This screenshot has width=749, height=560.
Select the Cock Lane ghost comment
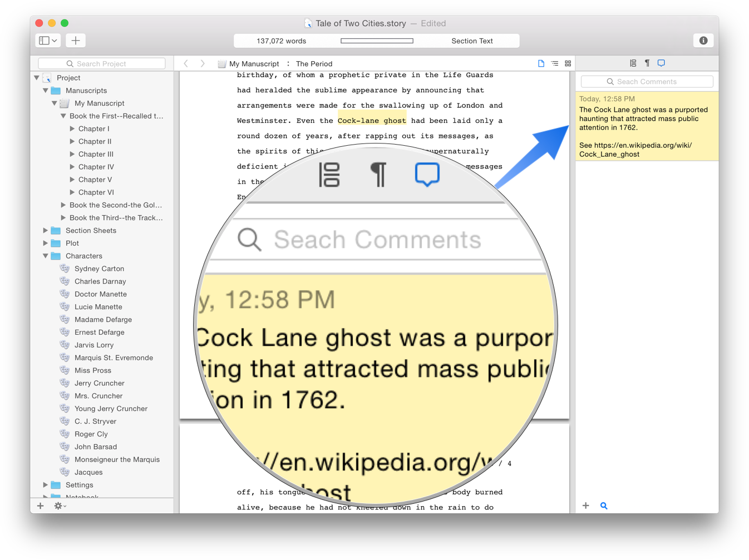coord(647,126)
